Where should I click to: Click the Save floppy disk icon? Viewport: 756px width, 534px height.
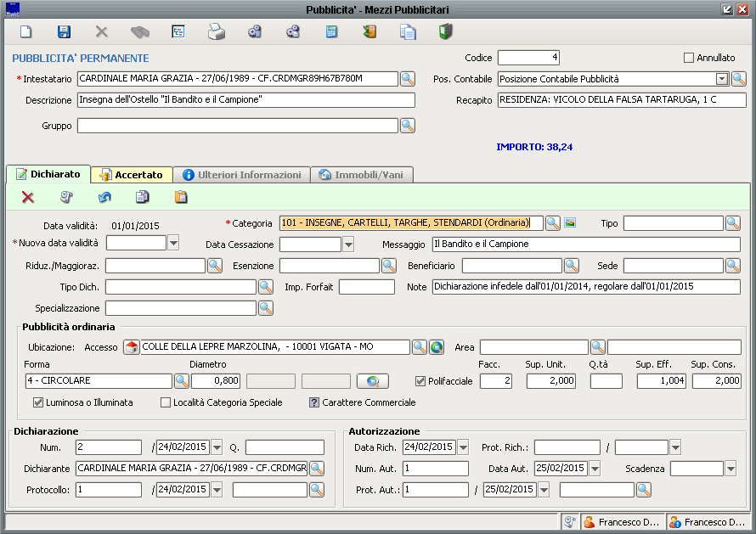click(x=64, y=32)
